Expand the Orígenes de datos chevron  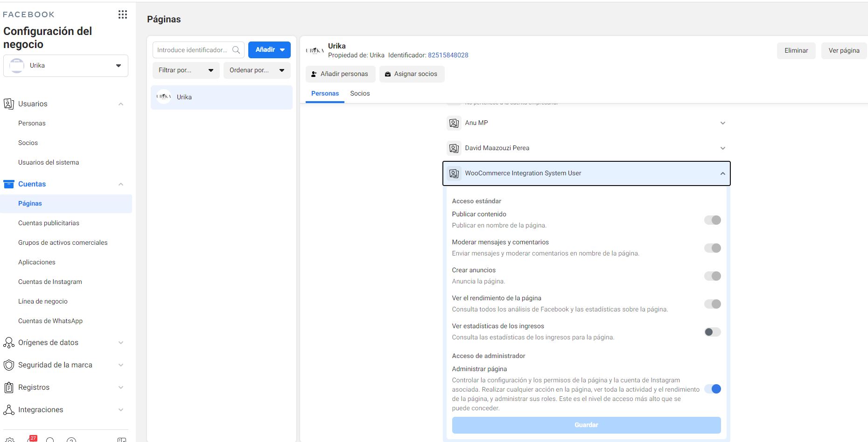pos(121,343)
